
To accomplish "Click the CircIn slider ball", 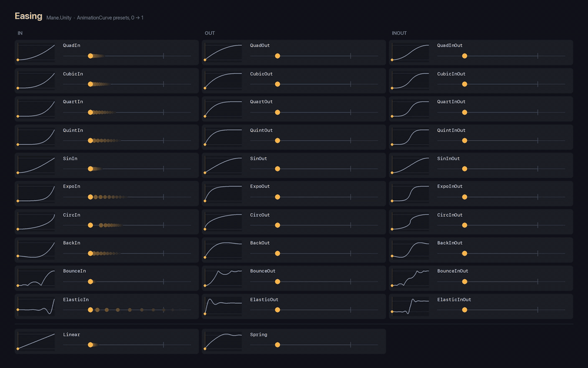I will (x=91, y=226).
